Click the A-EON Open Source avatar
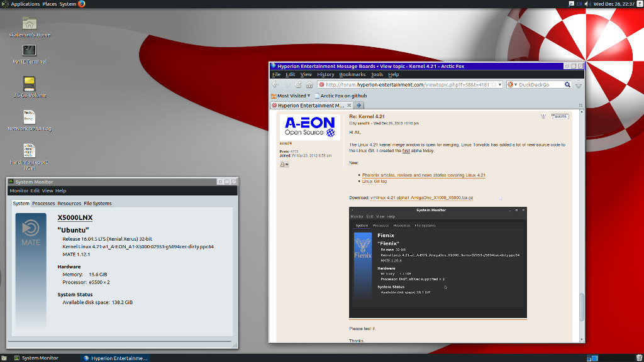 [310, 127]
